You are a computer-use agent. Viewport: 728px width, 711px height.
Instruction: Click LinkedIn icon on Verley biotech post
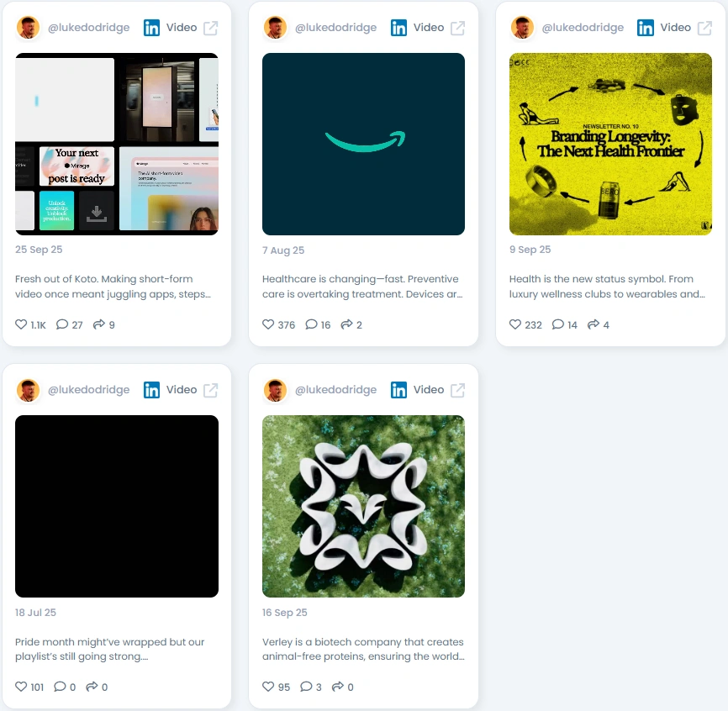[x=398, y=390]
